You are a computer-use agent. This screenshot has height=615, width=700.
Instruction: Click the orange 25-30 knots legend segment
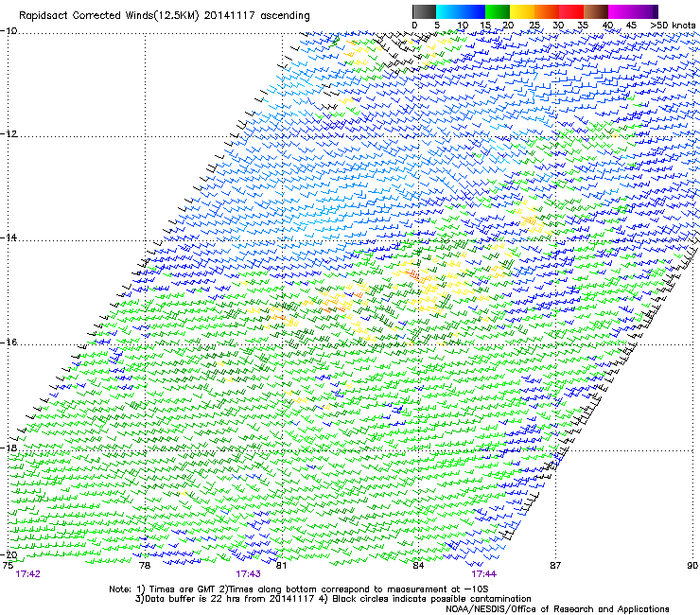[547, 11]
